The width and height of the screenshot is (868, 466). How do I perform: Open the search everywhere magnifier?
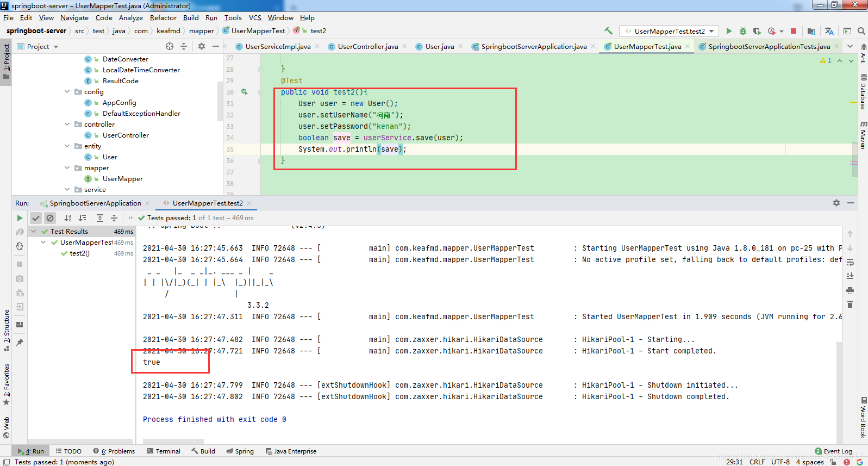click(x=861, y=31)
